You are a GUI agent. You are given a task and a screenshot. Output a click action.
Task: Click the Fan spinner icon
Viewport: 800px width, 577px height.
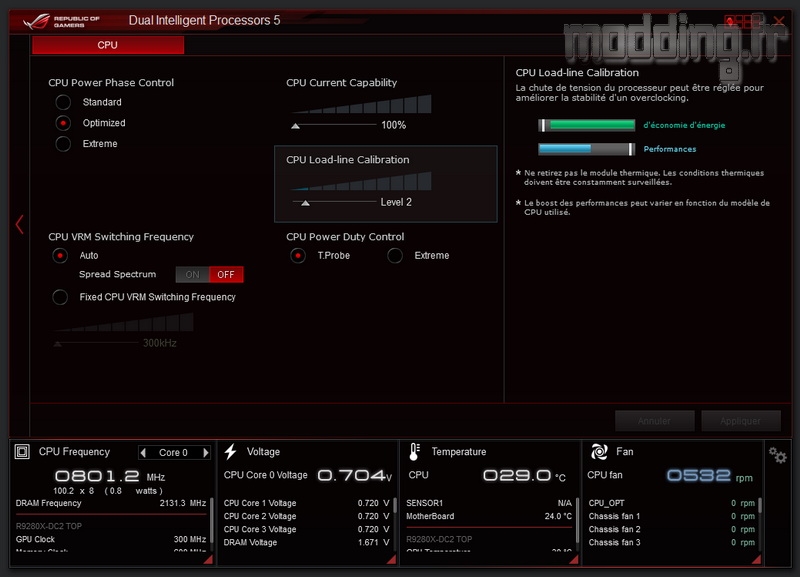(x=599, y=451)
